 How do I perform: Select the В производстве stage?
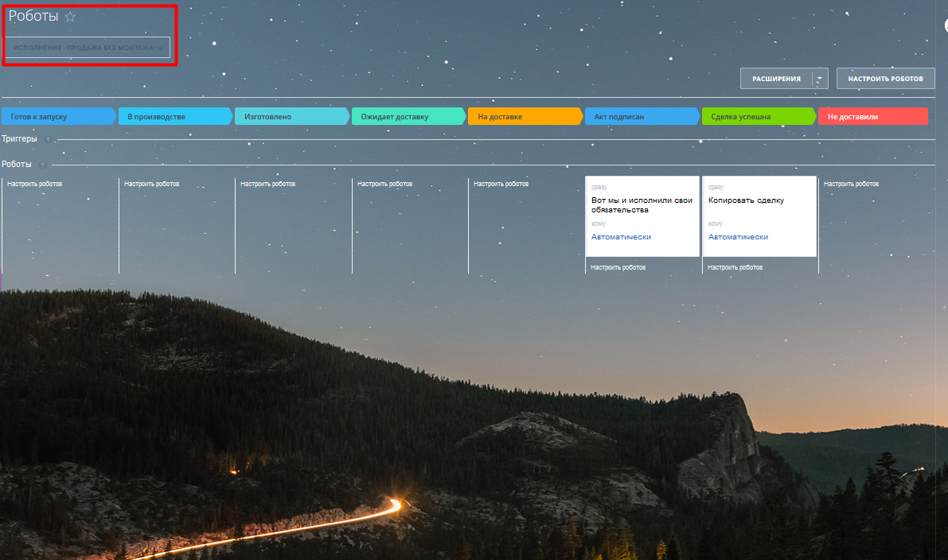(174, 117)
